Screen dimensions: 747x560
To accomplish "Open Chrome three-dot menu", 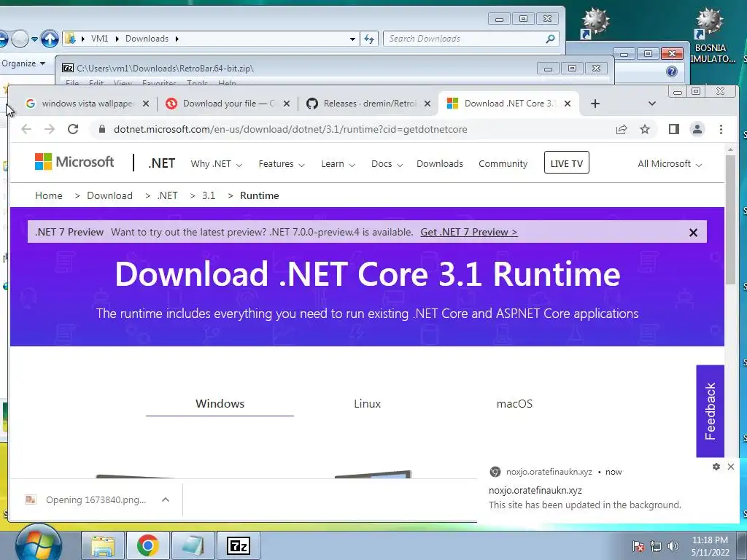I will point(721,129).
